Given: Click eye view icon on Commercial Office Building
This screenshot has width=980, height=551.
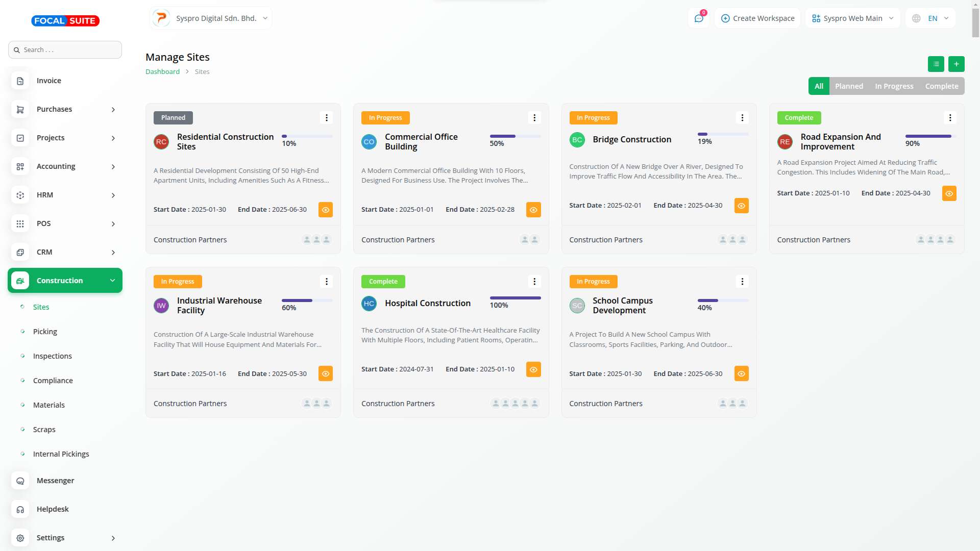Looking at the screenshot, I should [533, 210].
